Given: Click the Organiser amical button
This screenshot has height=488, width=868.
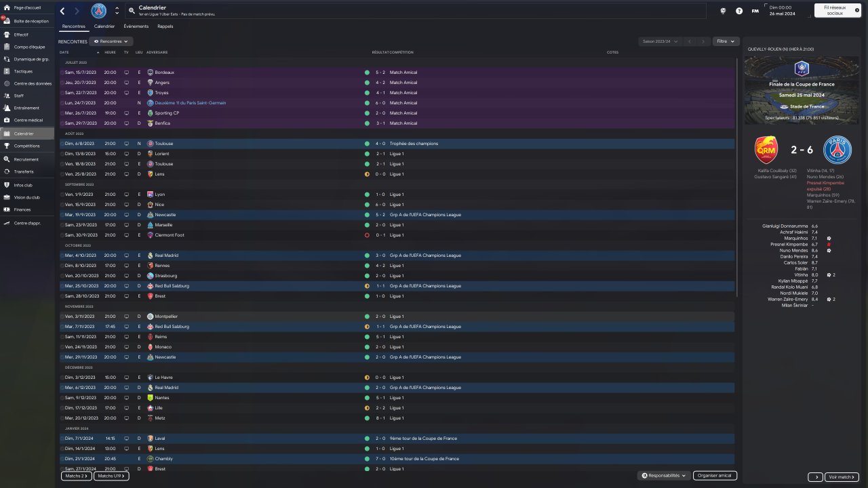Looking at the screenshot, I should point(715,476).
